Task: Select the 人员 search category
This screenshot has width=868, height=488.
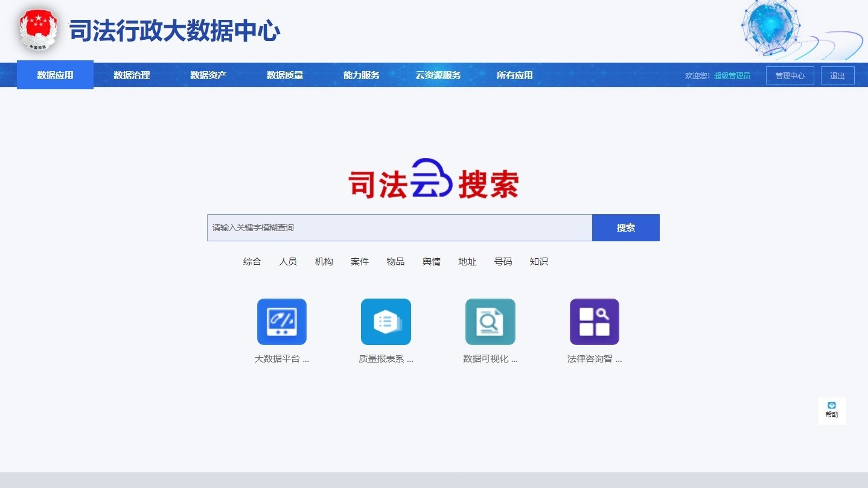Action: 288,262
